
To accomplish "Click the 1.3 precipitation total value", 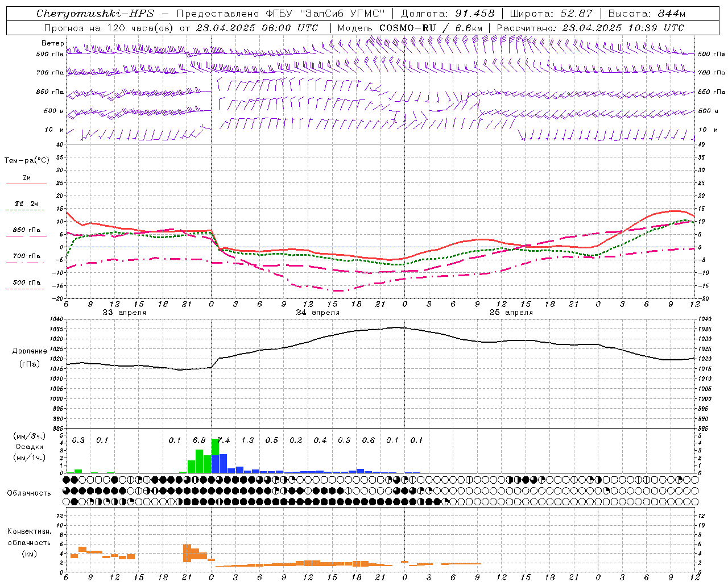I will coord(247,440).
